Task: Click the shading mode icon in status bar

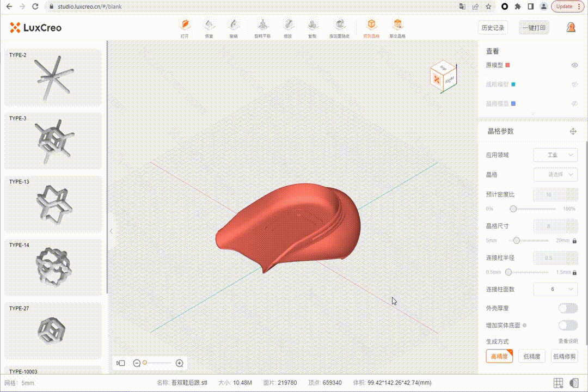Action: [x=573, y=383]
